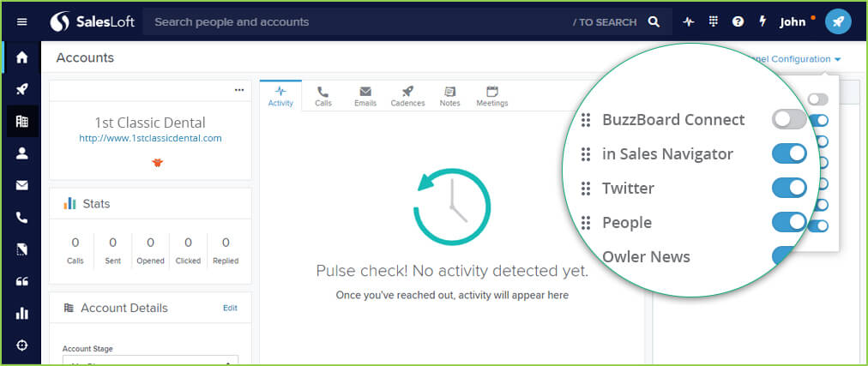Switch to the Notes tab
Image resolution: width=868 pixels, height=366 pixels.
click(x=450, y=96)
